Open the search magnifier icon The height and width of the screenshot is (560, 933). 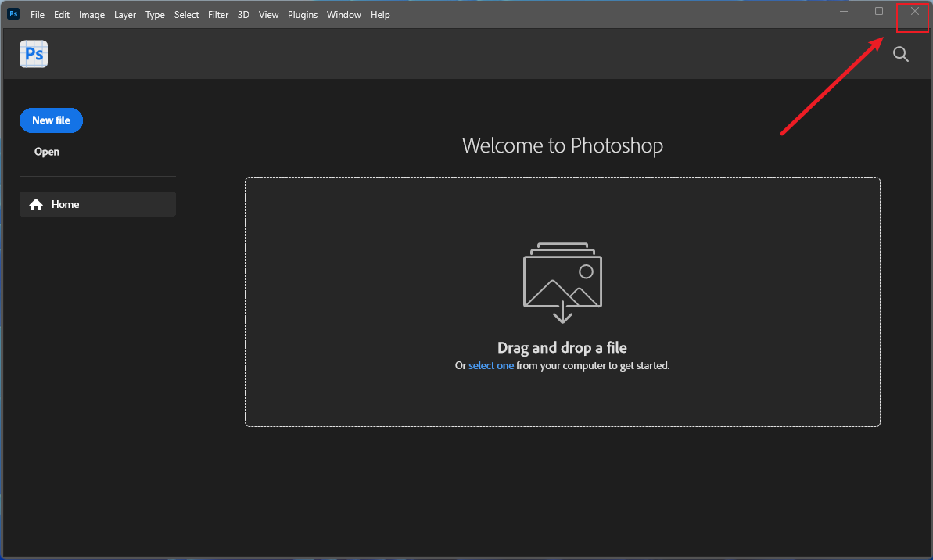pos(901,54)
